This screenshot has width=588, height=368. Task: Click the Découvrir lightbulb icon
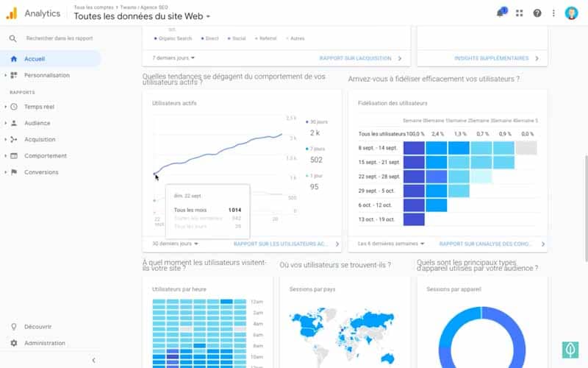pyautogui.click(x=14, y=327)
